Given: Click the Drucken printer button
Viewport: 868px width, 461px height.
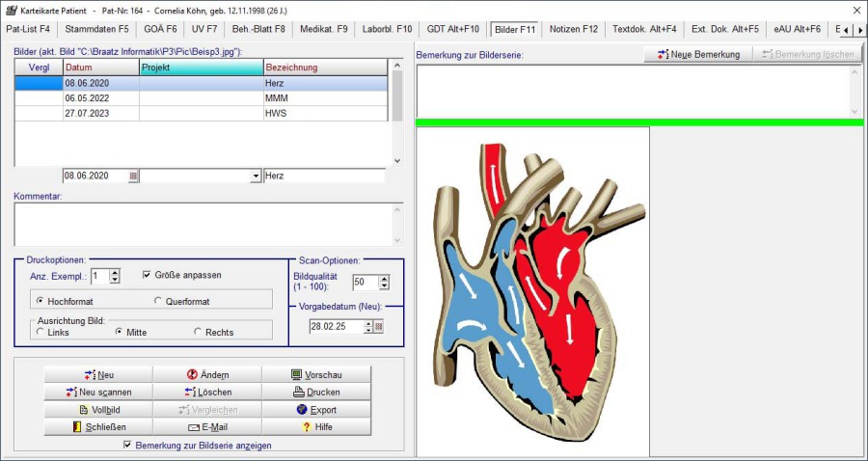Looking at the screenshot, I should click(x=315, y=393).
